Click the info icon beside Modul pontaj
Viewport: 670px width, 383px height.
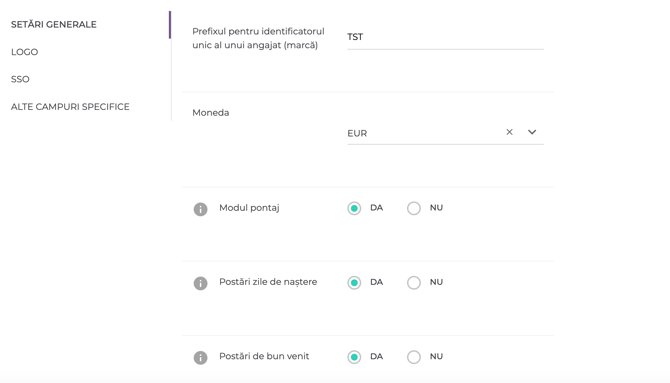200,209
